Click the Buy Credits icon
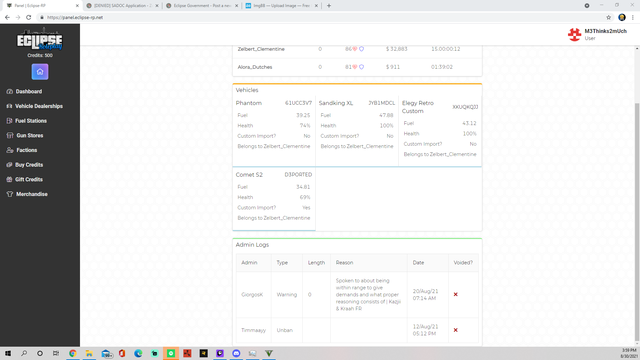Image resolution: width=640 pixels, height=360 pixels. coord(9,165)
